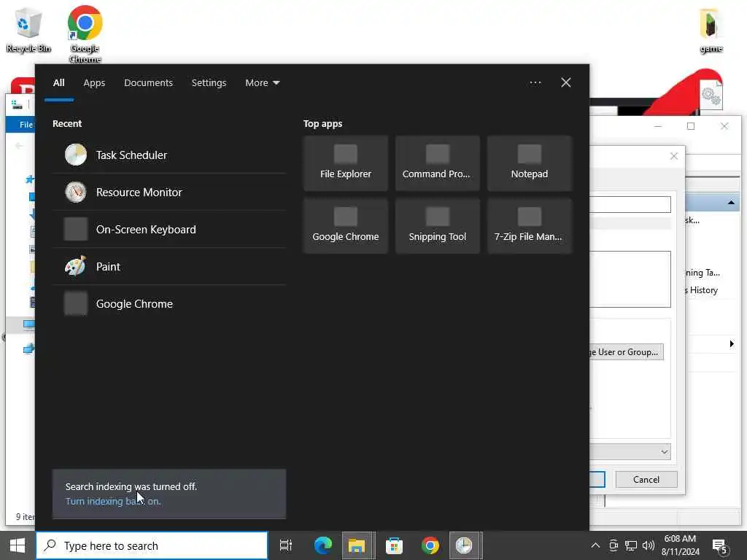The height and width of the screenshot is (560, 747).
Task: Open Google Chrome from taskbar
Action: [x=430, y=545]
